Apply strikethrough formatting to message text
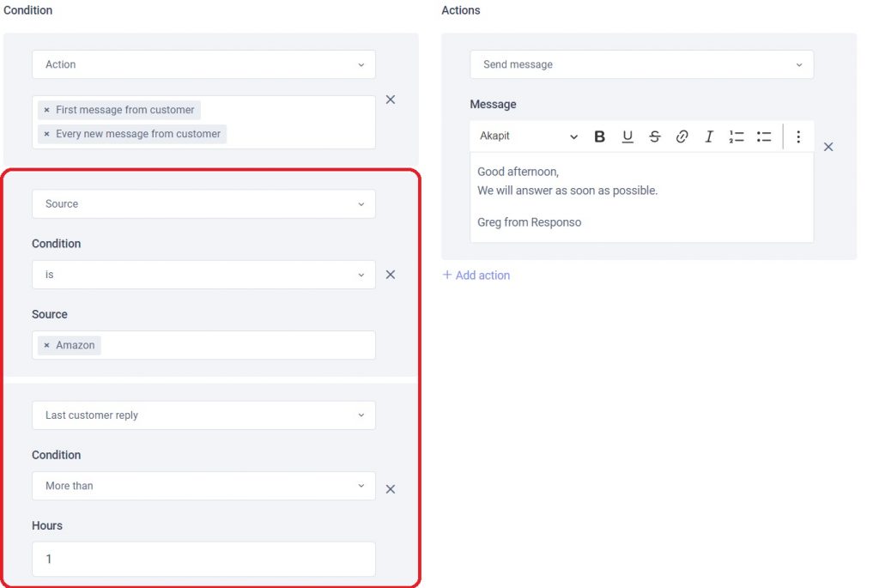Screen dimensions: 879x588 (655, 136)
